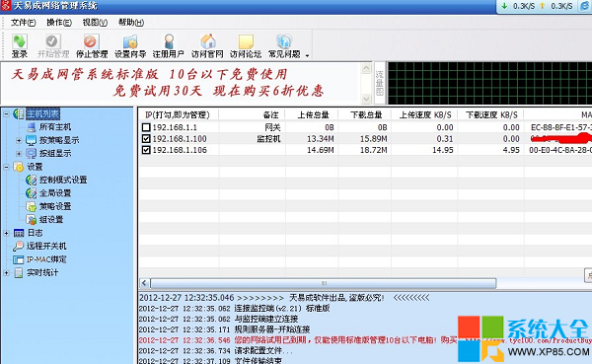Sort by IP(打勾,即为管理) column header
The image size is (592, 364).
tap(179, 114)
